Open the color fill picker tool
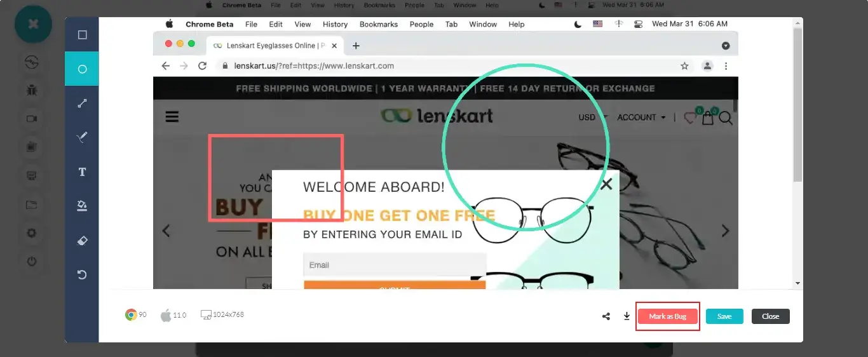This screenshot has width=868, height=357. [82, 206]
